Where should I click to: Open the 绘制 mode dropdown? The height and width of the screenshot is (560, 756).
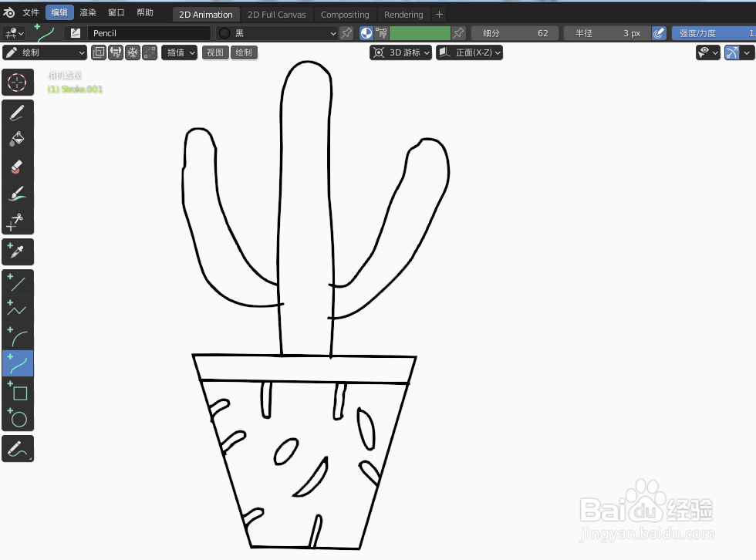coord(45,52)
